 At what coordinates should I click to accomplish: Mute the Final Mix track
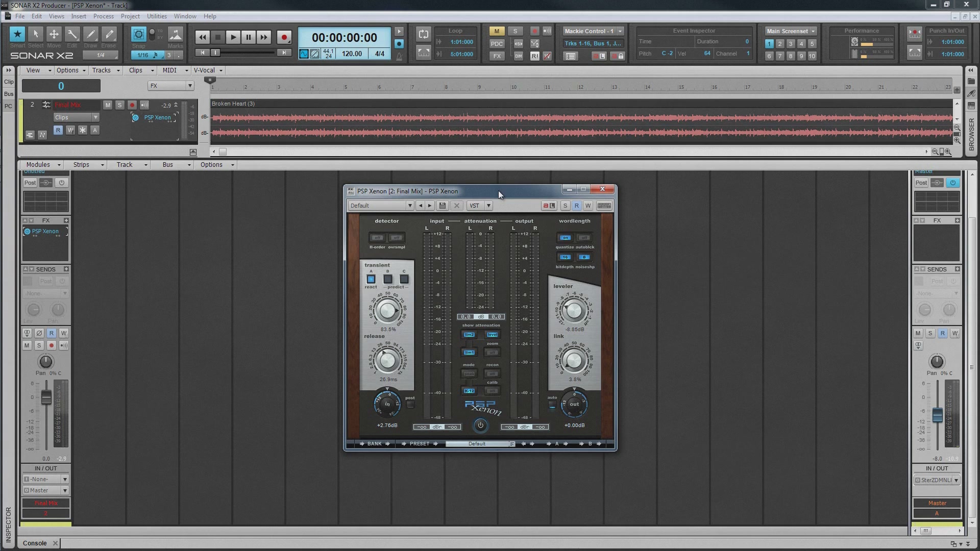pyautogui.click(x=108, y=105)
